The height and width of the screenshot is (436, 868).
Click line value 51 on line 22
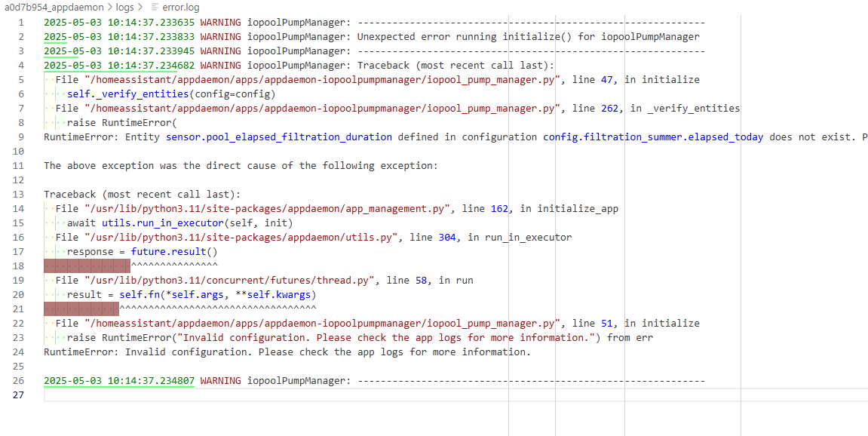click(x=607, y=324)
